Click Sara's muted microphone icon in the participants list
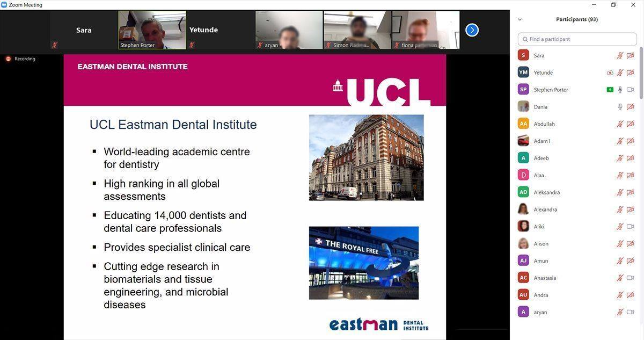 [620, 55]
